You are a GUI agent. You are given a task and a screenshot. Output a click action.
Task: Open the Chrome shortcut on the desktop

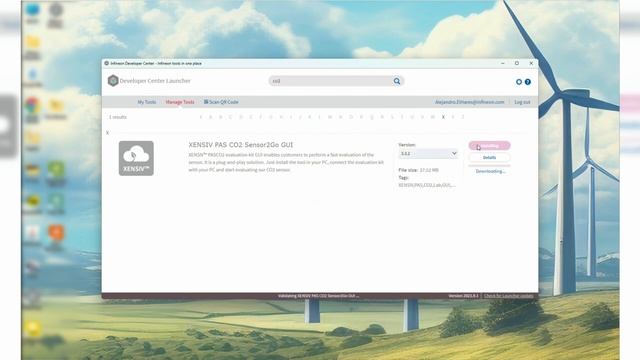(32, 105)
